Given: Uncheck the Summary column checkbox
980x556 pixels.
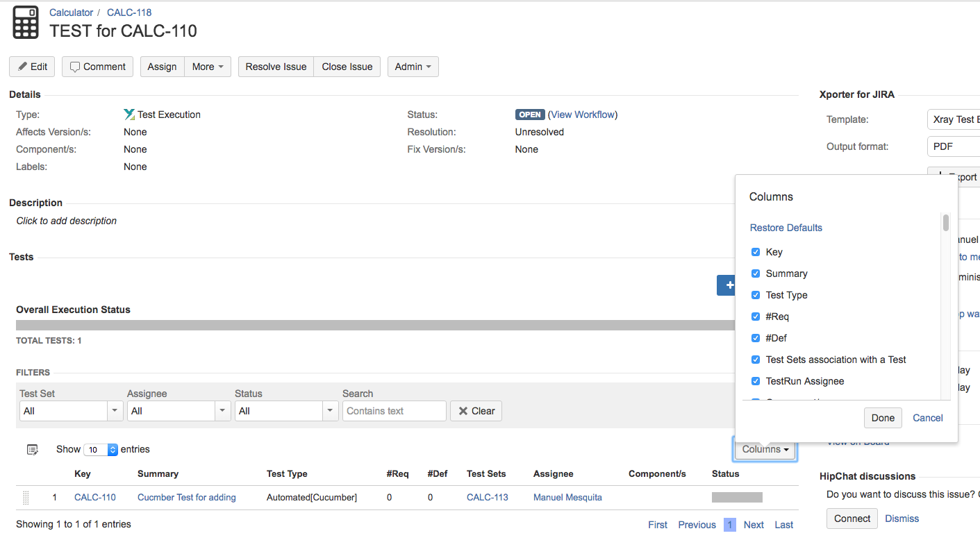Looking at the screenshot, I should [756, 273].
